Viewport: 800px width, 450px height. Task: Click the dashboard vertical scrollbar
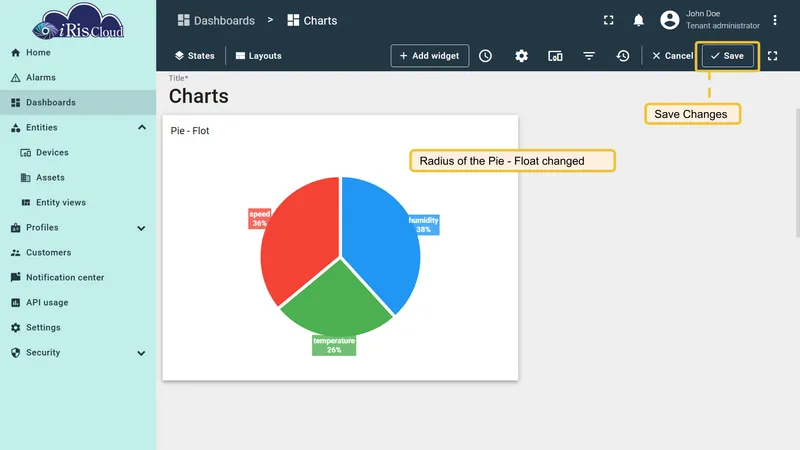pos(797,172)
